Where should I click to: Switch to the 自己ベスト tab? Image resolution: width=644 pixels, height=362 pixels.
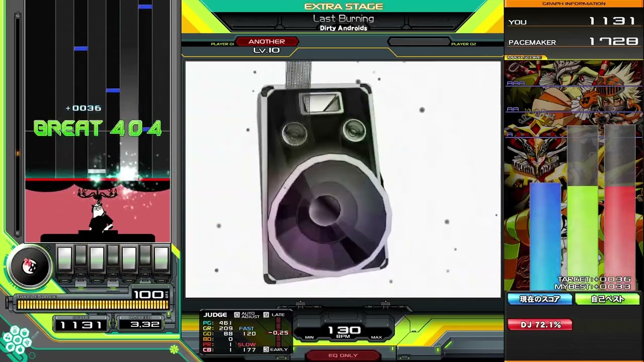607,299
